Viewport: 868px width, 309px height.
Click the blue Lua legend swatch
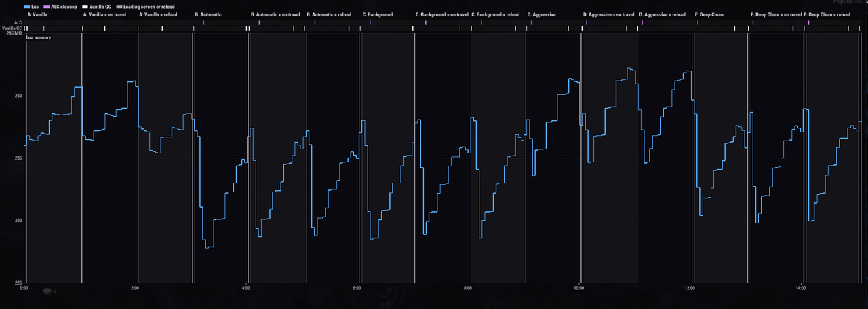pyautogui.click(x=26, y=6)
